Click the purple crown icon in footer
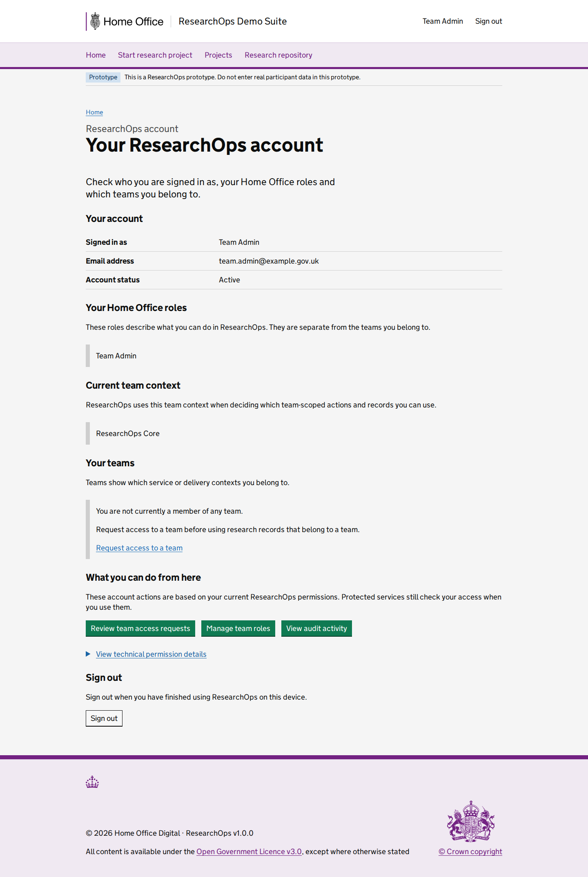Screen dimensions: 588x877 pyautogui.click(x=92, y=782)
